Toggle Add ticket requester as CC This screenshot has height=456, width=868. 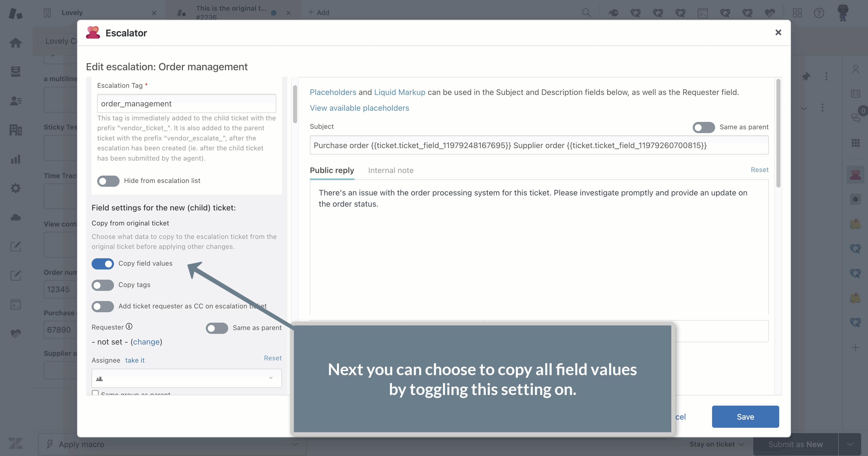click(x=103, y=306)
